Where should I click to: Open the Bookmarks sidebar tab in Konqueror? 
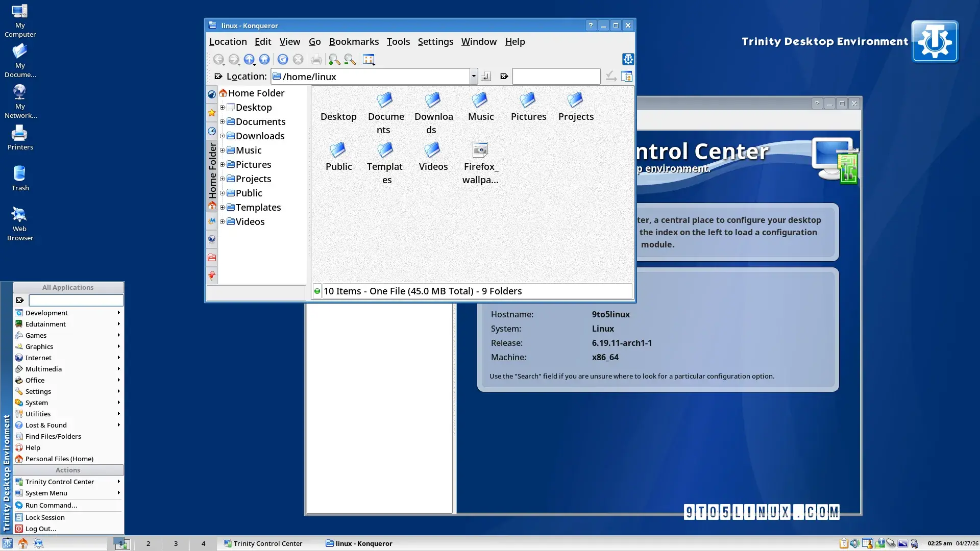211,113
